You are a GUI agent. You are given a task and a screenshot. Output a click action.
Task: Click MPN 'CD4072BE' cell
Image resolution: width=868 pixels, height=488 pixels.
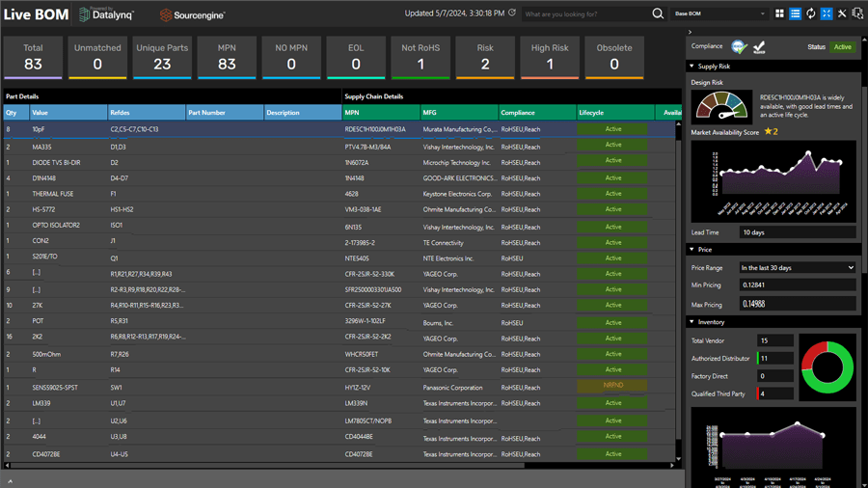point(359,454)
